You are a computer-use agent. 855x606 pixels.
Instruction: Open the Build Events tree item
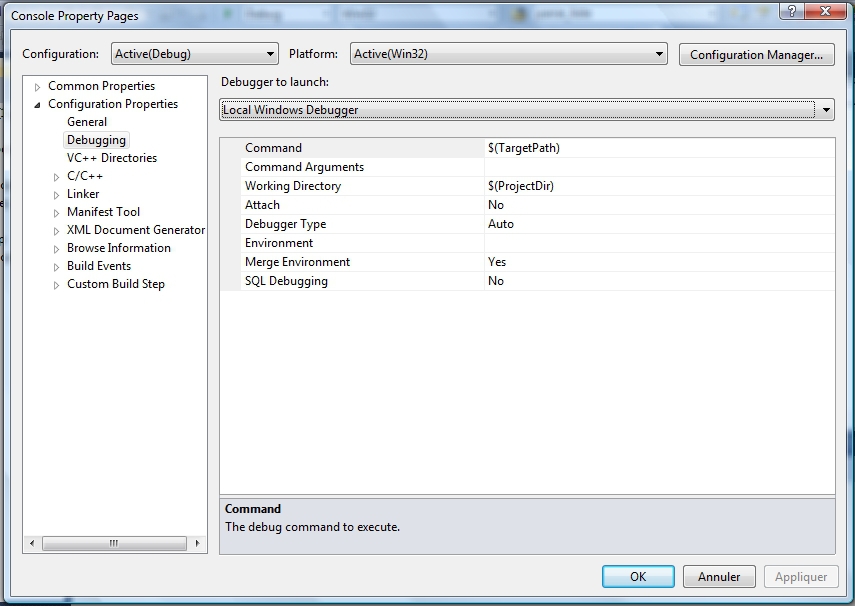pos(99,266)
